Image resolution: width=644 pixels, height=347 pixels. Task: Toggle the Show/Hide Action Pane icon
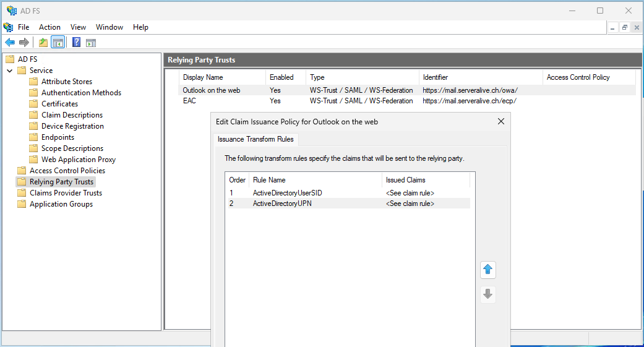tap(91, 42)
